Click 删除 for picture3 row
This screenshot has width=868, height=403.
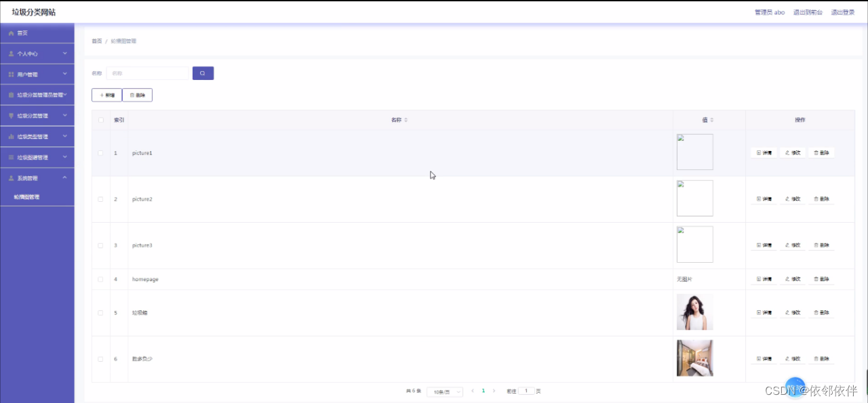coord(821,245)
